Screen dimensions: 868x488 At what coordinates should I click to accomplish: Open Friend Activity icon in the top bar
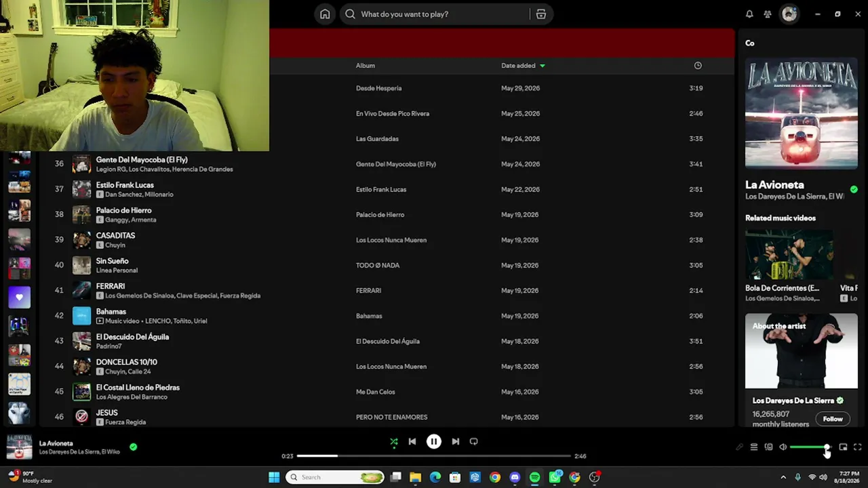point(768,14)
